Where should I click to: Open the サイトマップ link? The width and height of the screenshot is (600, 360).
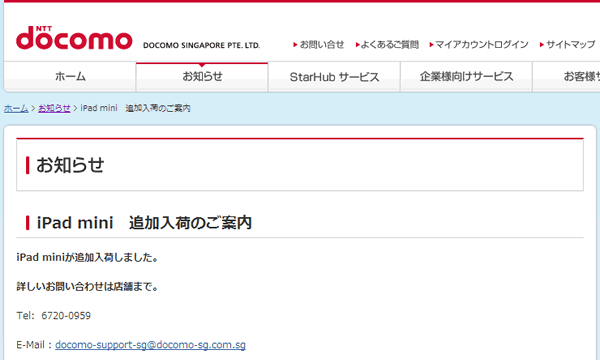click(571, 45)
